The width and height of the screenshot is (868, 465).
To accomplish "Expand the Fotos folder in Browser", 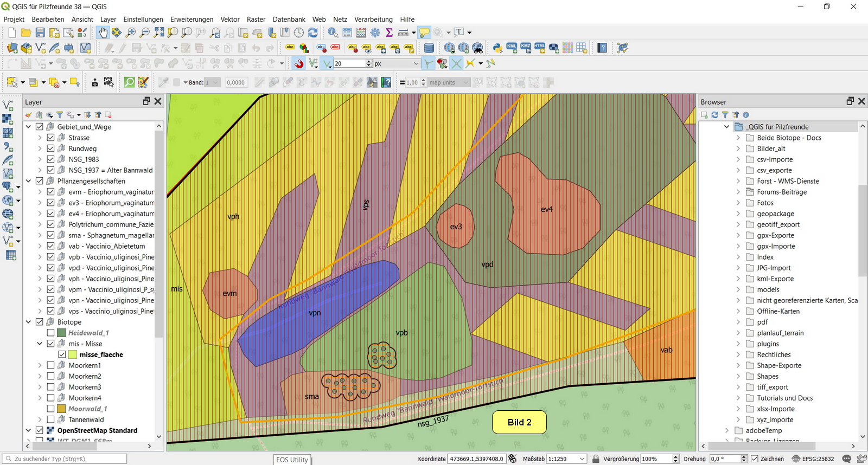I will (738, 203).
